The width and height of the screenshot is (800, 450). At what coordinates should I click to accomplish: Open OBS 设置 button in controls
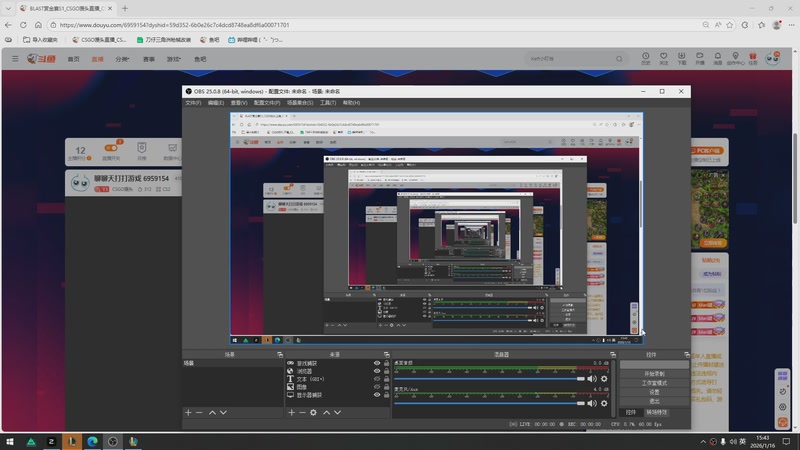point(654,392)
